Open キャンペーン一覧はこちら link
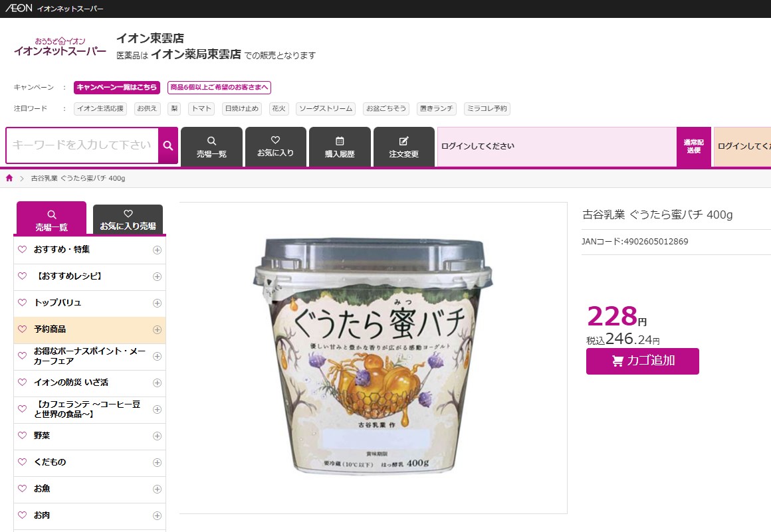 pos(117,88)
